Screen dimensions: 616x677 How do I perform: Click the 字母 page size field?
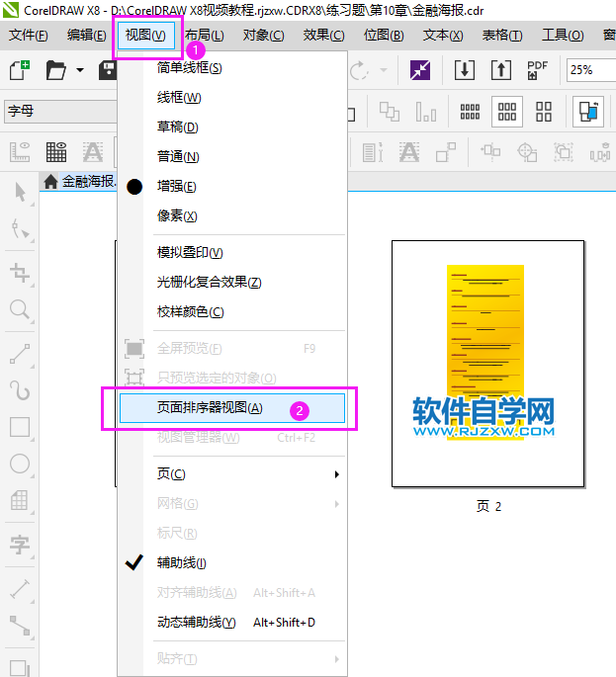click(61, 111)
